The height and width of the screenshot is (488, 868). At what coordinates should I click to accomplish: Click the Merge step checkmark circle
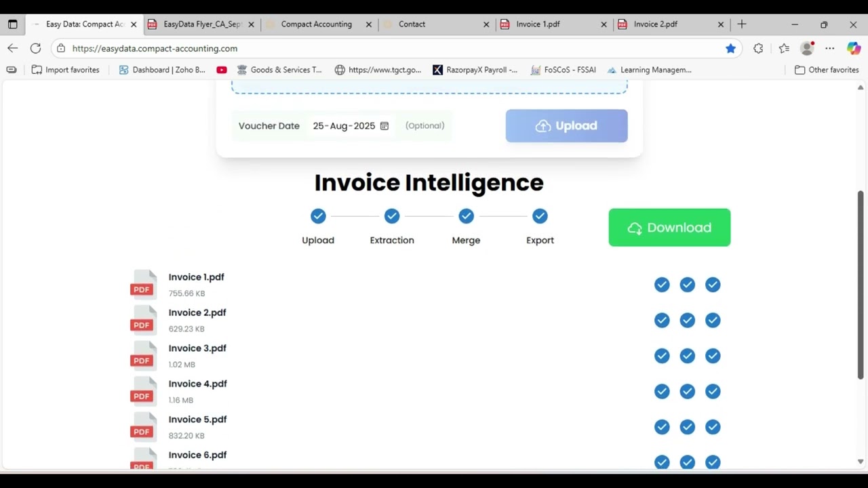pos(466,216)
